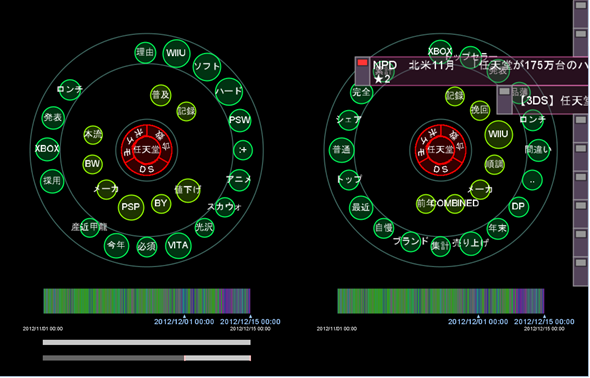The image size is (590, 378).
Task: Toggle the gray marker on 3DS news item
Action: (x=504, y=91)
